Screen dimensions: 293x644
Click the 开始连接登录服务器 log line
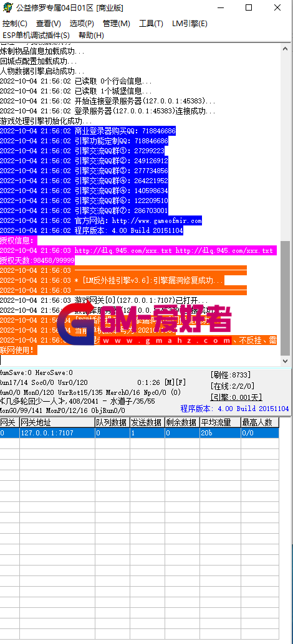coord(108,101)
